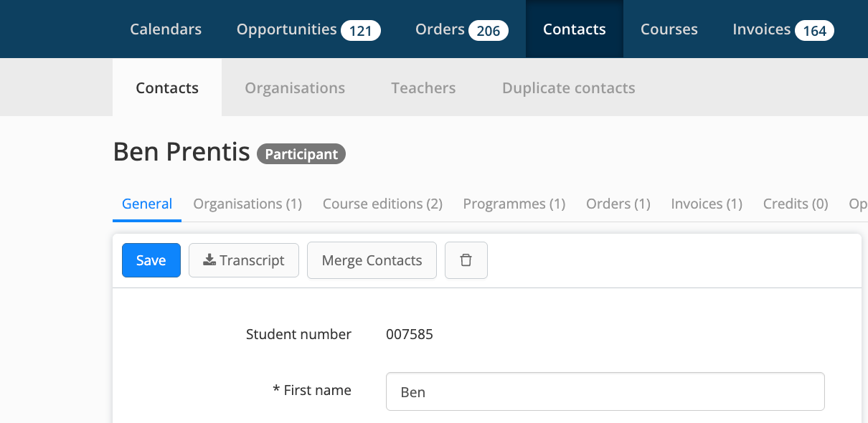Click the Invoices count badge 164
This screenshot has width=868, height=423.
pyautogui.click(x=815, y=31)
